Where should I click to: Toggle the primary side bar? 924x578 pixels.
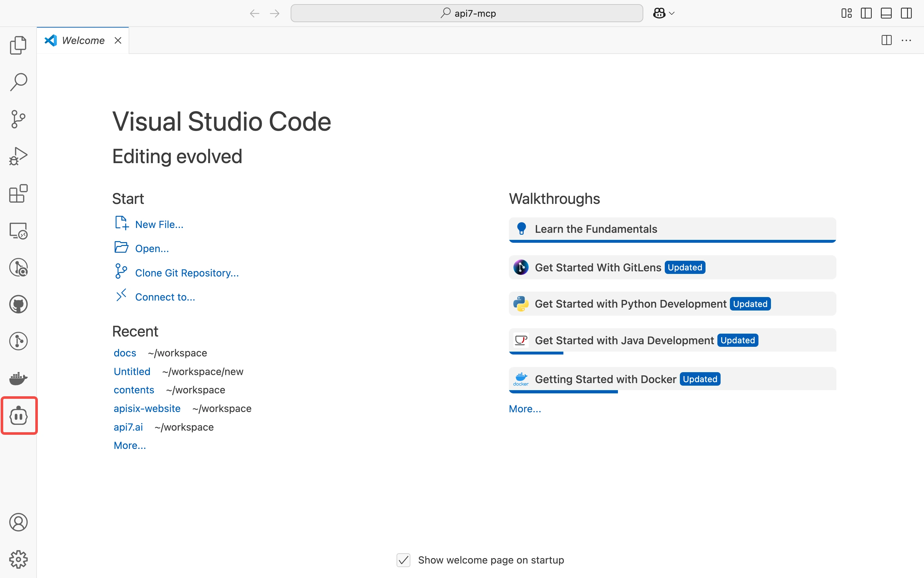click(866, 13)
